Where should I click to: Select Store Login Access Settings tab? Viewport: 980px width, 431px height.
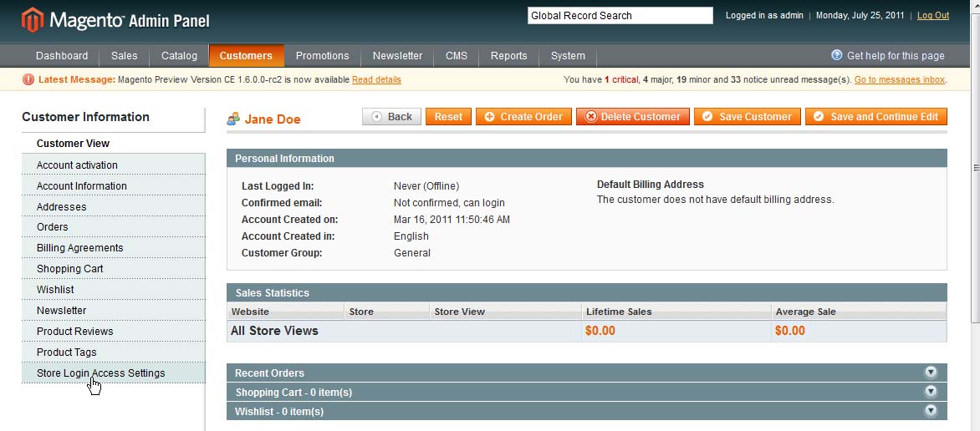click(x=113, y=373)
